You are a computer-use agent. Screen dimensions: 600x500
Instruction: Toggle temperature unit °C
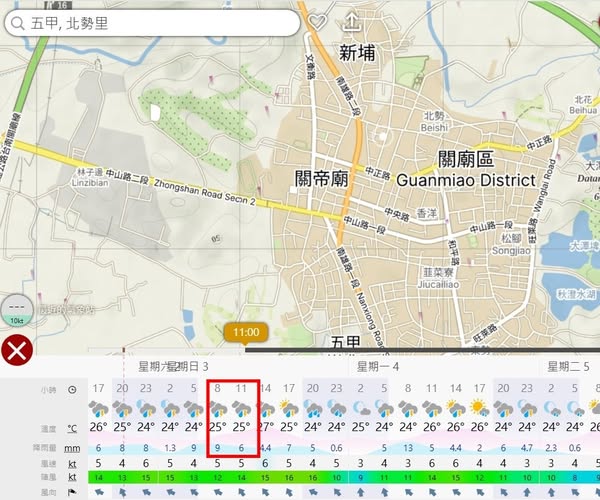click(x=72, y=428)
